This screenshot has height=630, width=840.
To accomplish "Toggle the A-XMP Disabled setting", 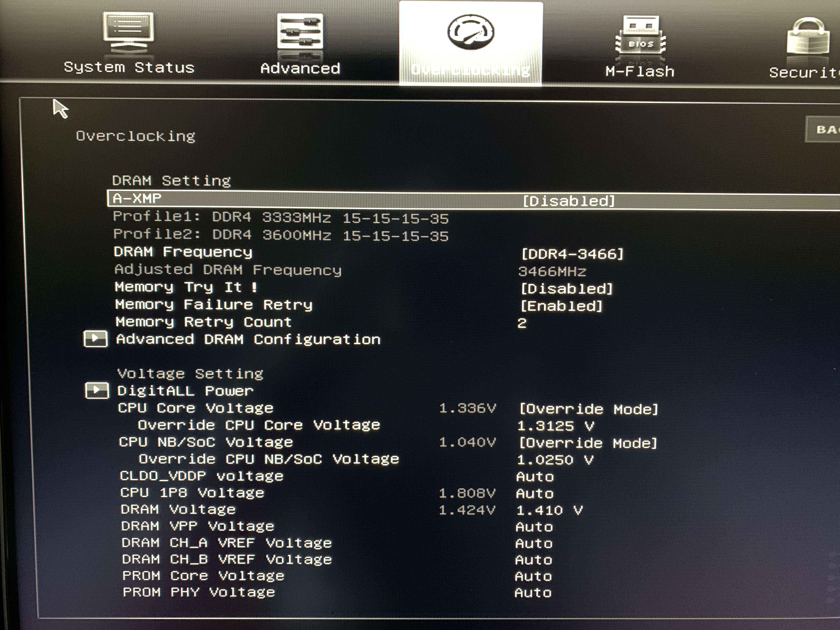I will click(x=569, y=201).
